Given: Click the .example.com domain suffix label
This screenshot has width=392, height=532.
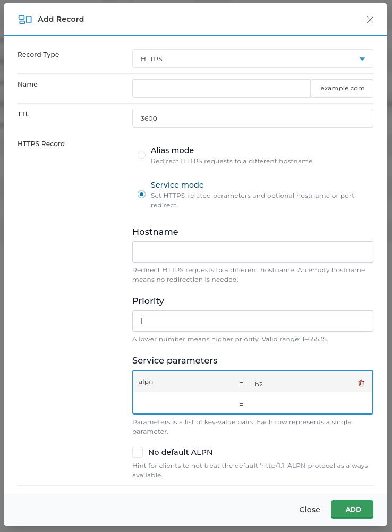Looking at the screenshot, I should tap(342, 88).
